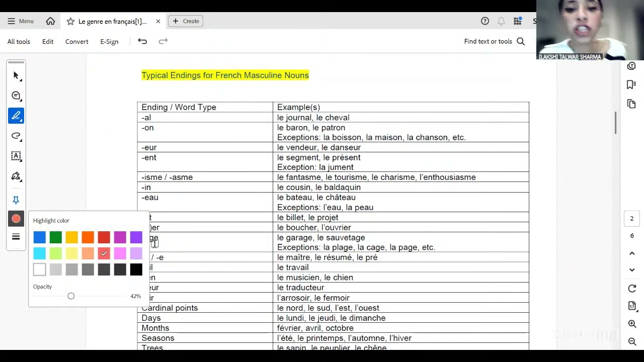Pick the orange highlight swatch
Viewport: 644px width, 362px height.
88,237
